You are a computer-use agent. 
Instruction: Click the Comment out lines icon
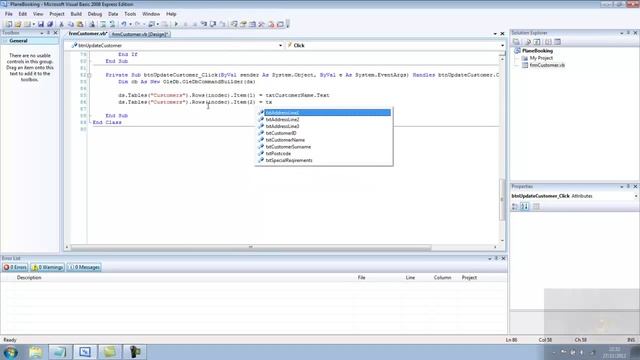(x=103, y=24)
